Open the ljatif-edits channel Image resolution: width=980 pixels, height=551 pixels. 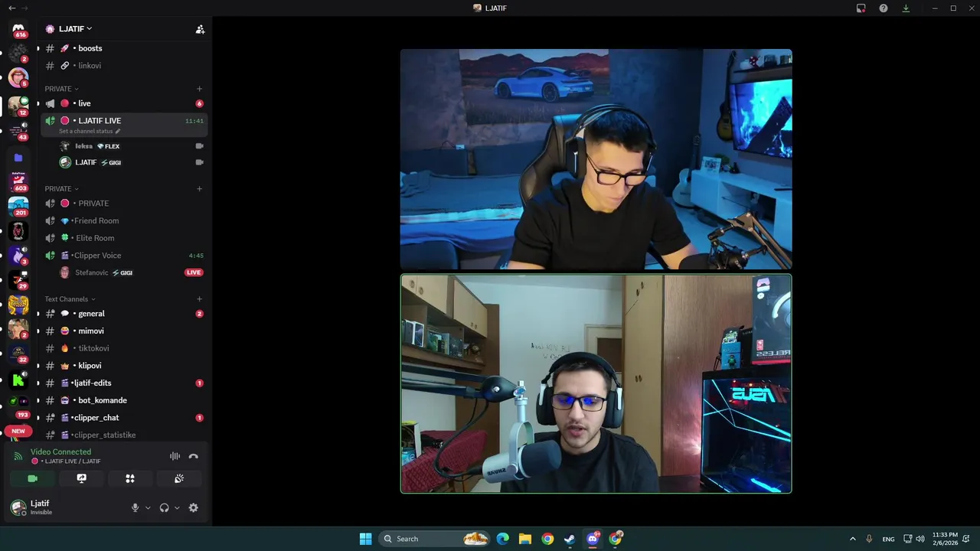(x=123, y=383)
